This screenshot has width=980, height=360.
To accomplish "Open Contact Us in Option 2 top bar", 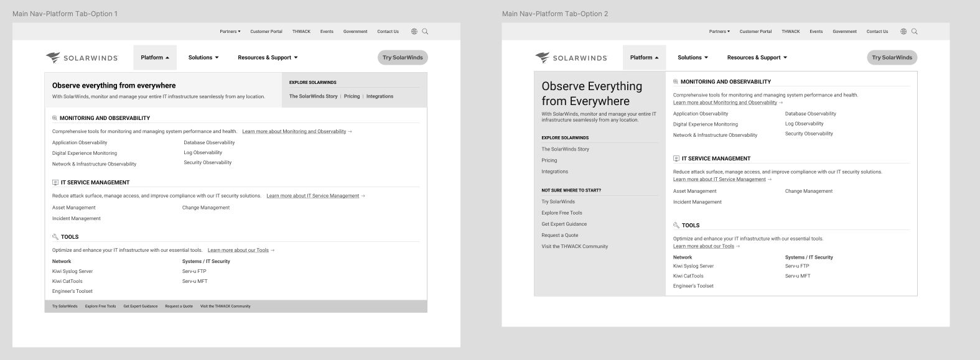I will (x=877, y=31).
